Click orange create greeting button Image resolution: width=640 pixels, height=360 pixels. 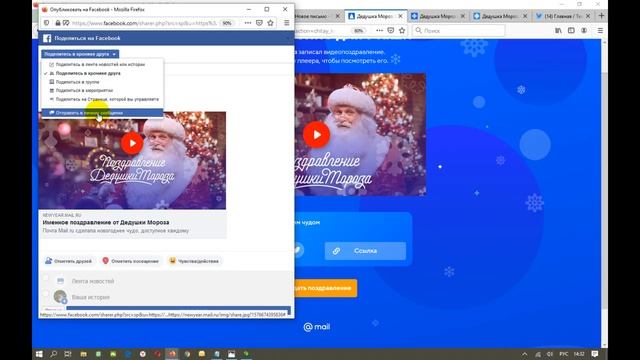325,288
